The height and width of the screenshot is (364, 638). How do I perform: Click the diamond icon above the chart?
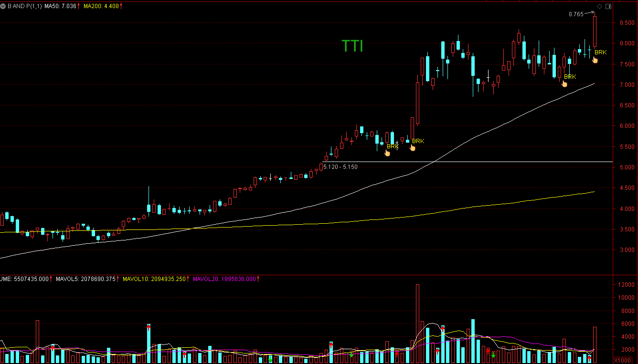coord(600,7)
